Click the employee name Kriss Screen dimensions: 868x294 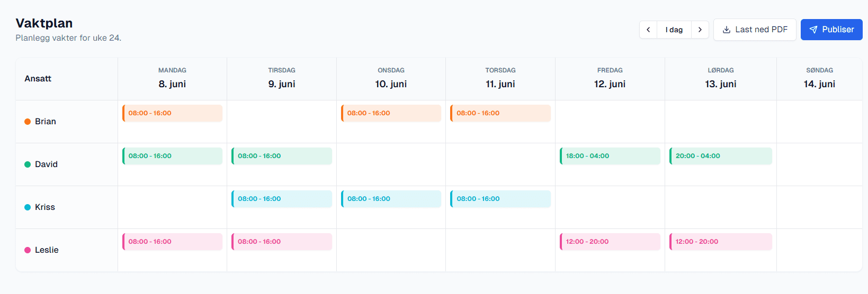[x=45, y=207]
